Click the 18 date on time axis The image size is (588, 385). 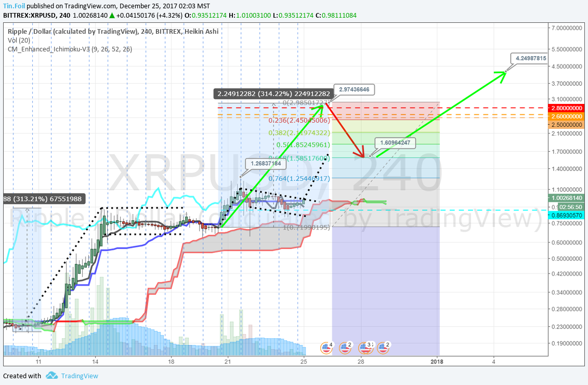coord(171,362)
